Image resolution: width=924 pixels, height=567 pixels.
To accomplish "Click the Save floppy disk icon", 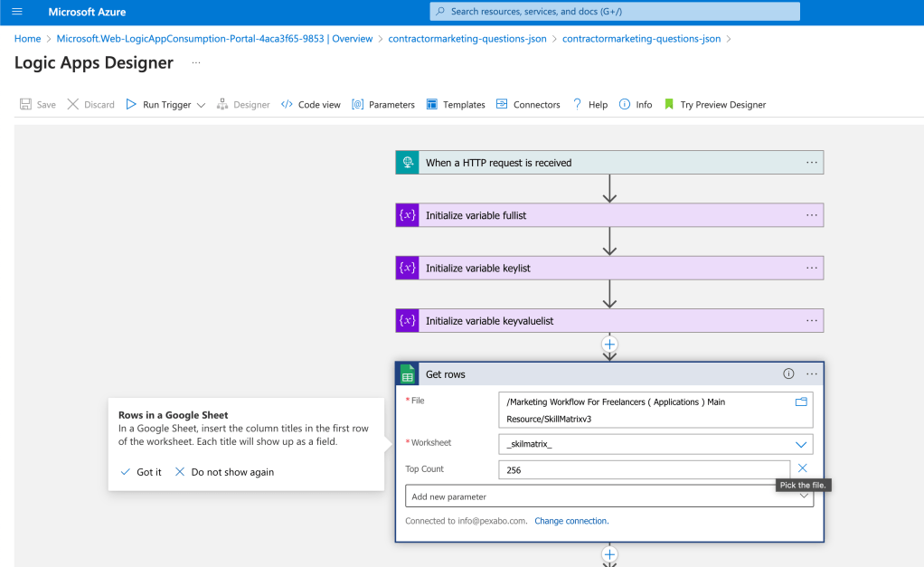I will click(x=25, y=104).
